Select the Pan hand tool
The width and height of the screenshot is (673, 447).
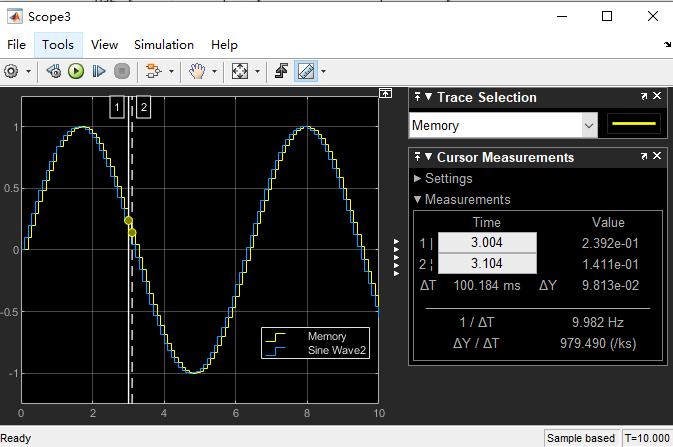(x=197, y=71)
